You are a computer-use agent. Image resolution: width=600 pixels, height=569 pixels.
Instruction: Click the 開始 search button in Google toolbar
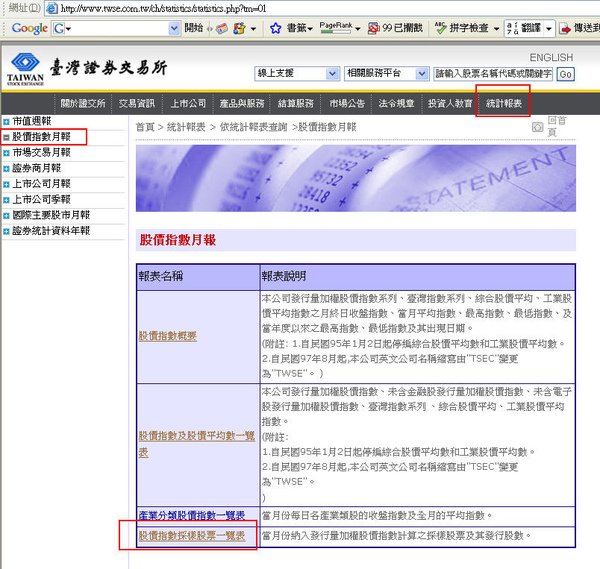193,28
